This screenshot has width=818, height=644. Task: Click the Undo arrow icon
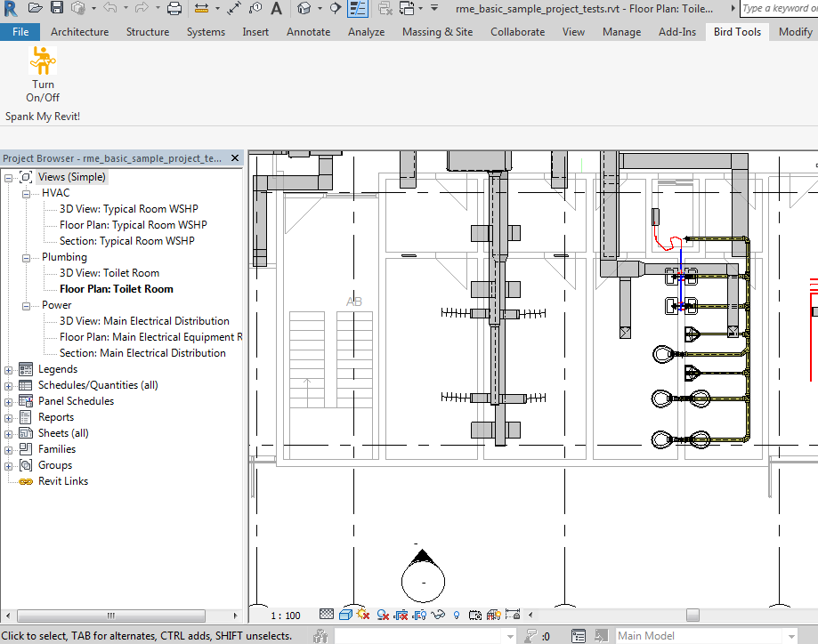click(110, 8)
